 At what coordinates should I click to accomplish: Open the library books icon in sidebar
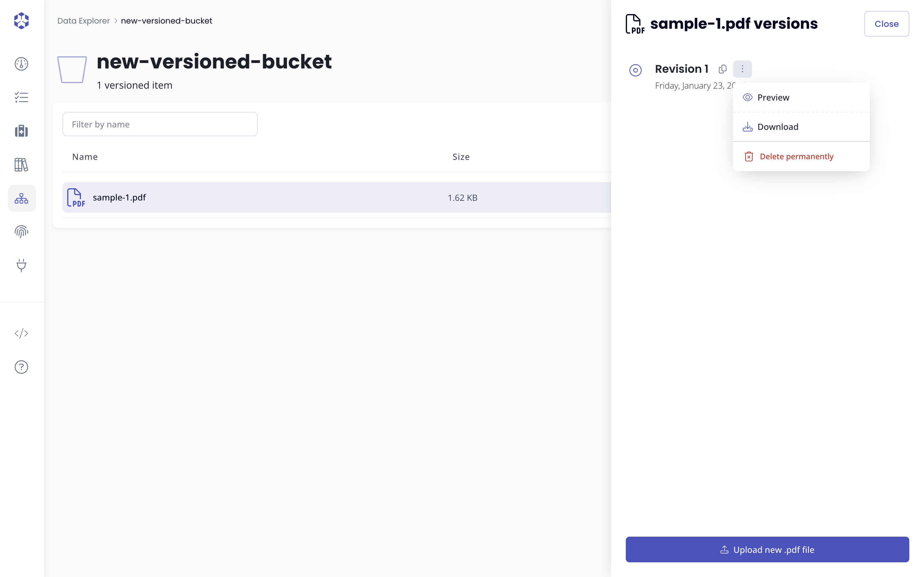(x=21, y=164)
